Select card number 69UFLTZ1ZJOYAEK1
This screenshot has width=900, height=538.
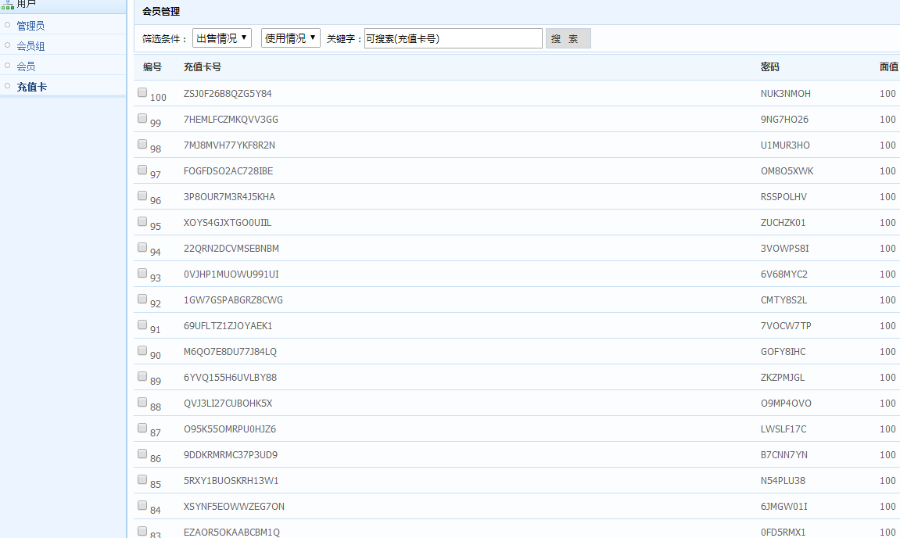[x=228, y=326]
